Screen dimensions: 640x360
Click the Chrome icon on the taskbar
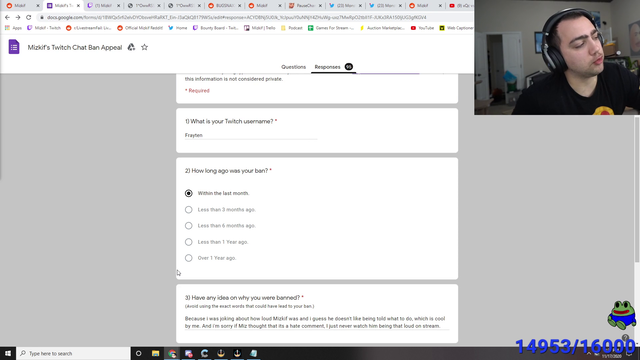coord(172,353)
